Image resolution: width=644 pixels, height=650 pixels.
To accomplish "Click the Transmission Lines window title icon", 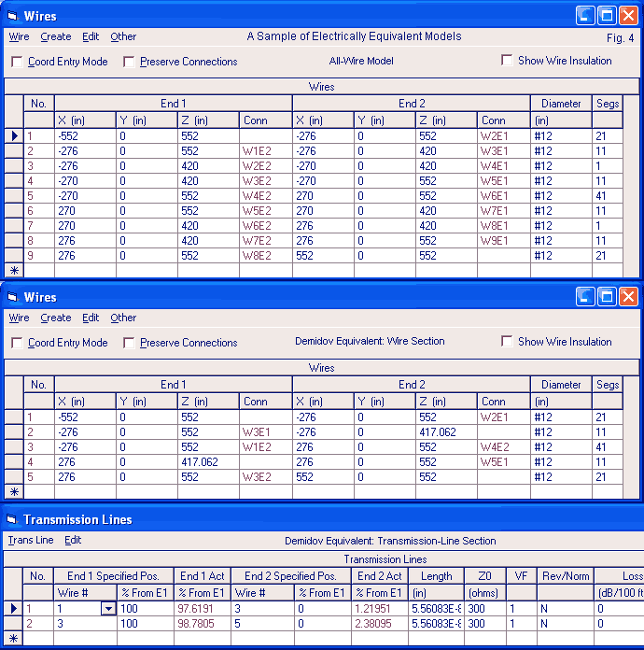I will pos(12,519).
